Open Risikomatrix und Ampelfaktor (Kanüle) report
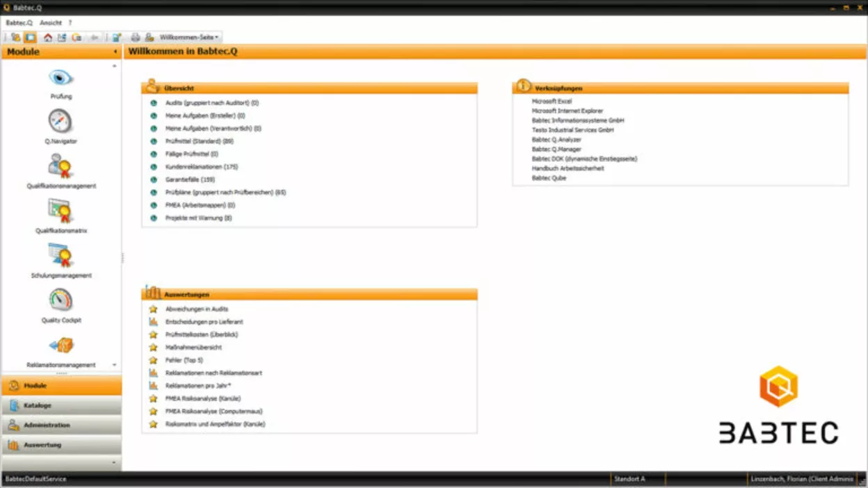The image size is (868, 488). [x=216, y=424]
